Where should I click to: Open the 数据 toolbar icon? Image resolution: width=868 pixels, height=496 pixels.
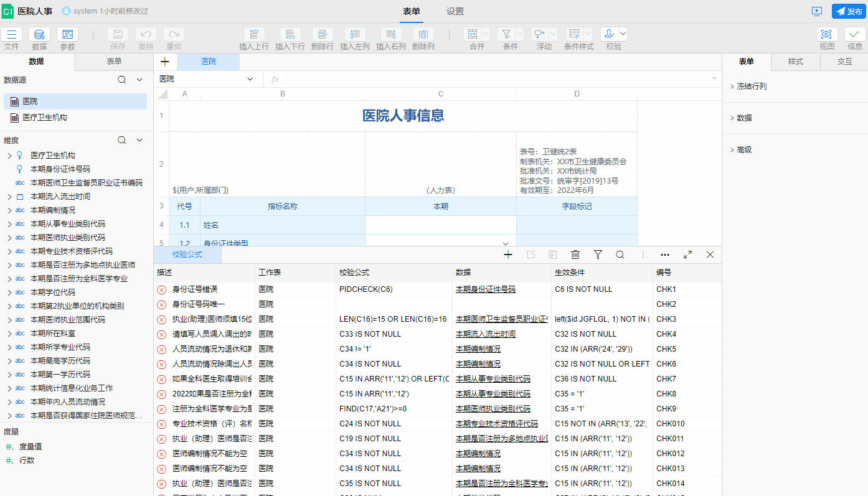pos(39,35)
